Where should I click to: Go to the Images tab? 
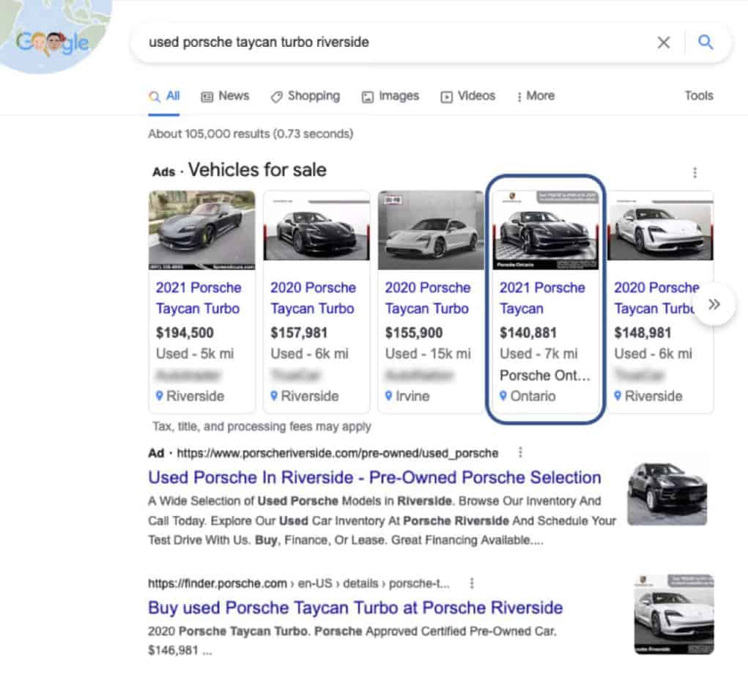click(x=390, y=96)
